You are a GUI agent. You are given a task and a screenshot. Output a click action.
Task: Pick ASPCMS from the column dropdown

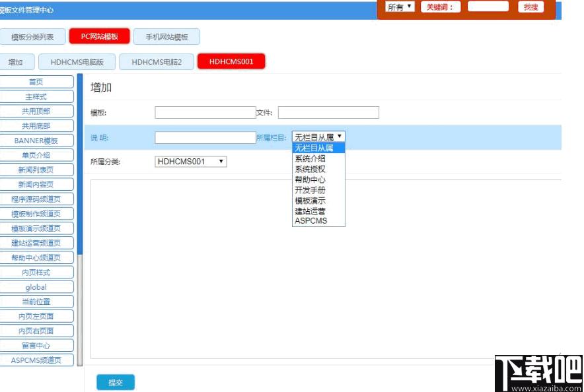310,221
